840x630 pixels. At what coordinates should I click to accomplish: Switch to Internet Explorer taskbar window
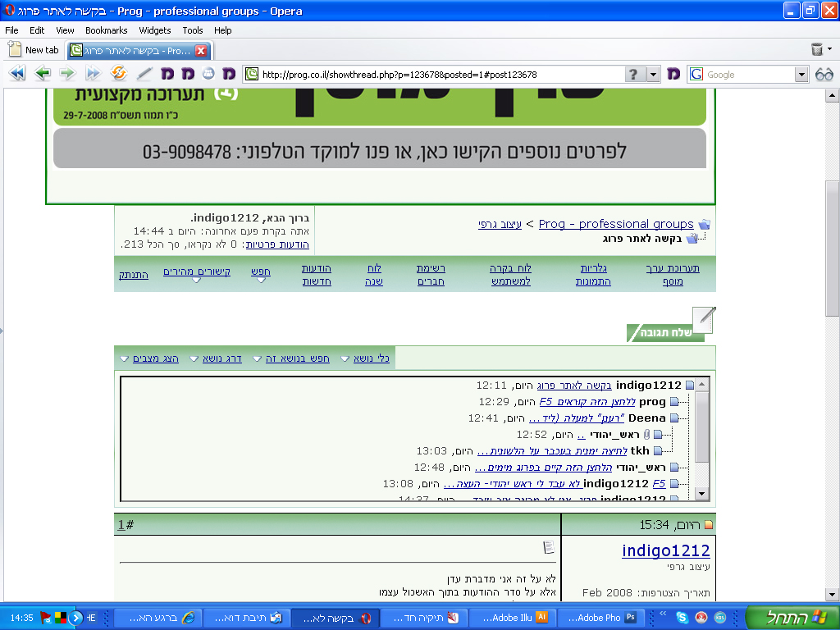(158, 618)
